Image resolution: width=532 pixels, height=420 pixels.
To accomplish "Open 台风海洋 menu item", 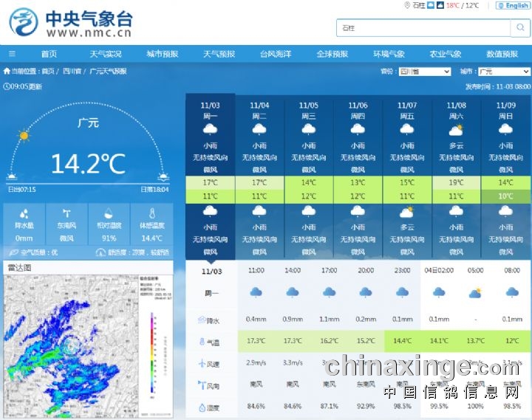I will 276,54.
